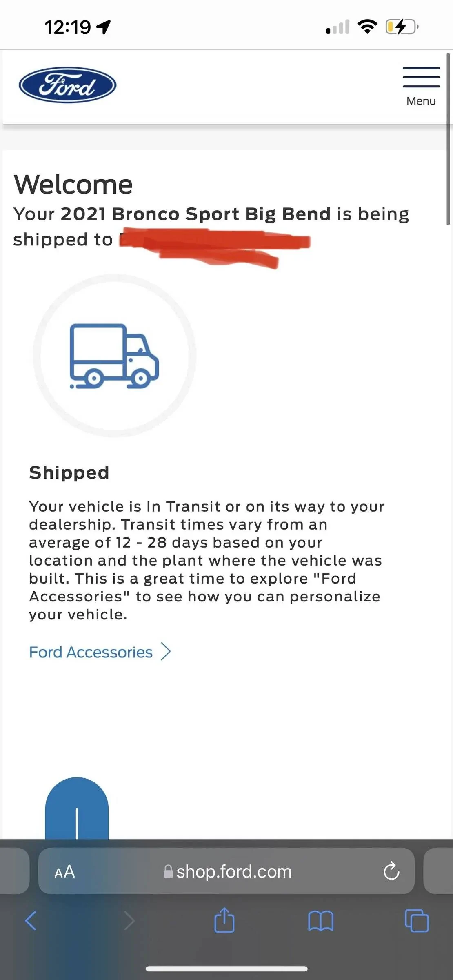Go back with the left arrow

click(x=31, y=921)
